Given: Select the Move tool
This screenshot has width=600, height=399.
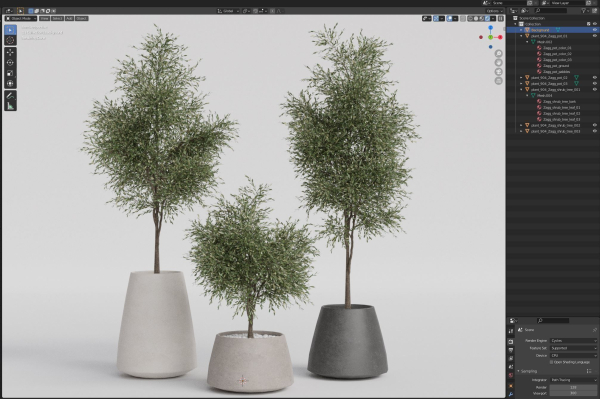Looking at the screenshot, I should coord(10,52).
